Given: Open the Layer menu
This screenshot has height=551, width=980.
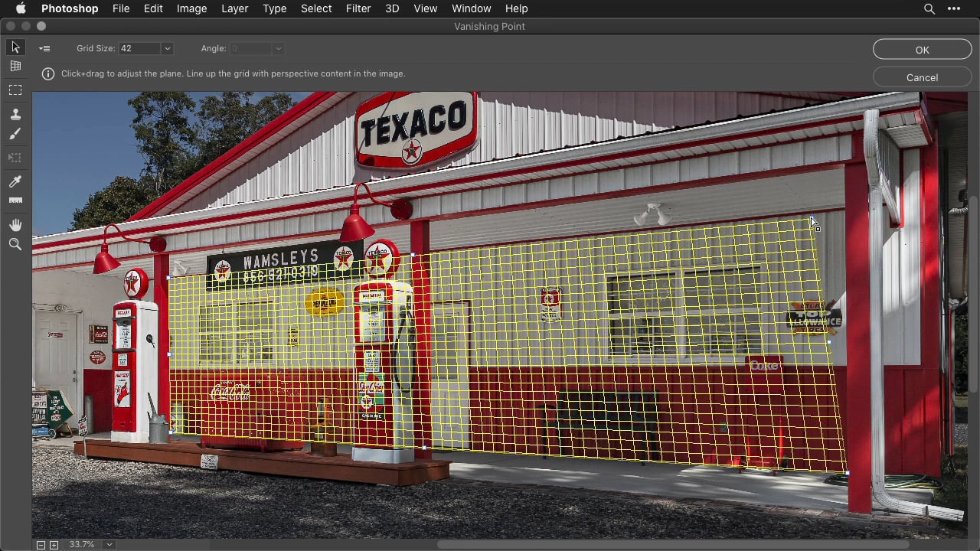Looking at the screenshot, I should [234, 8].
